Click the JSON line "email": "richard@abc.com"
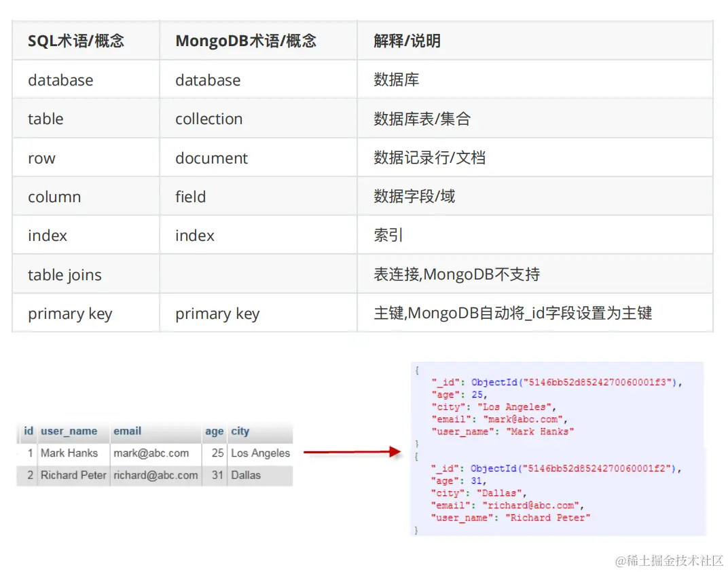 [507, 506]
